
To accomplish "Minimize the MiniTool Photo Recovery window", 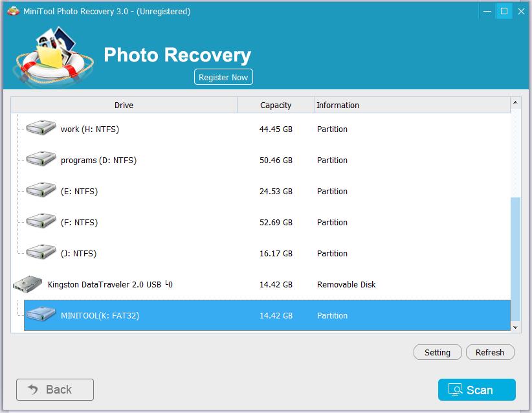I will pyautogui.click(x=487, y=11).
